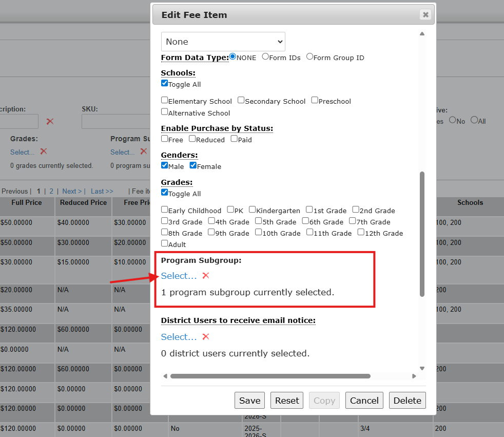Click the Save button

tap(249, 401)
